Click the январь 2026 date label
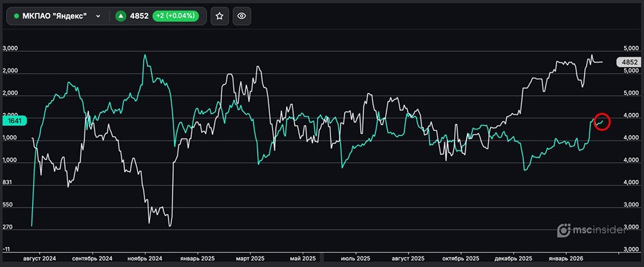 coord(566,259)
